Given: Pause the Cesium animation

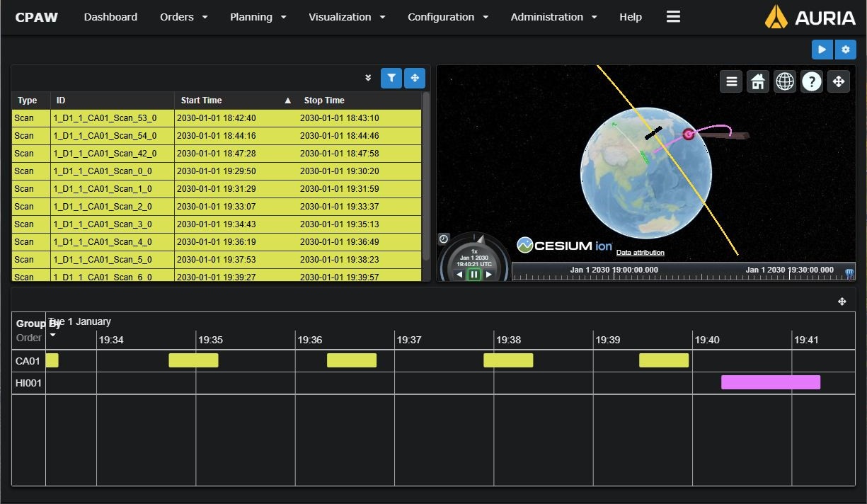Looking at the screenshot, I should pos(474,274).
